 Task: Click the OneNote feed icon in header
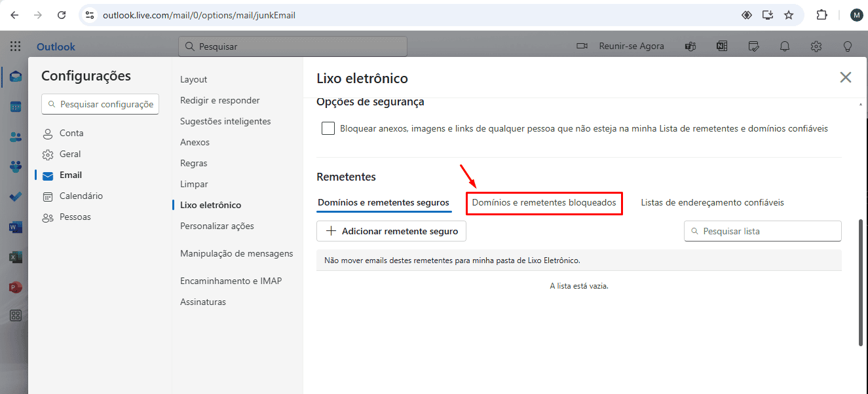coord(722,46)
